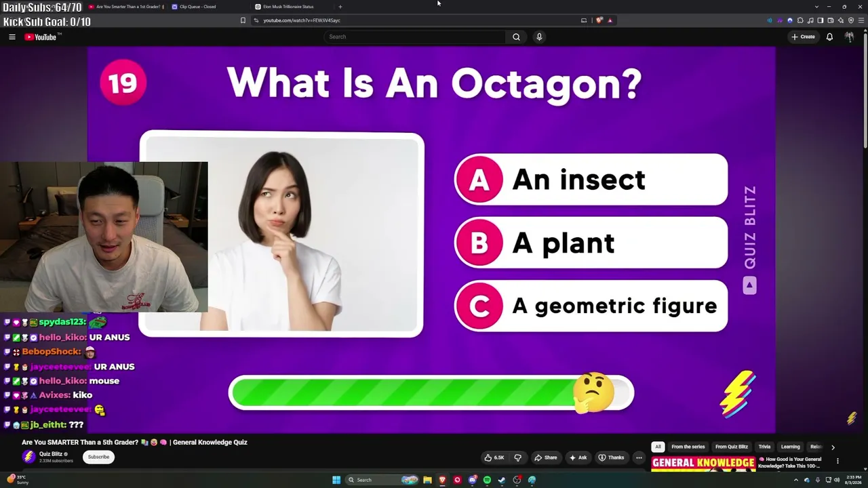The width and height of the screenshot is (868, 488).
Task: Select the Learning filter chip
Action: pos(790,447)
